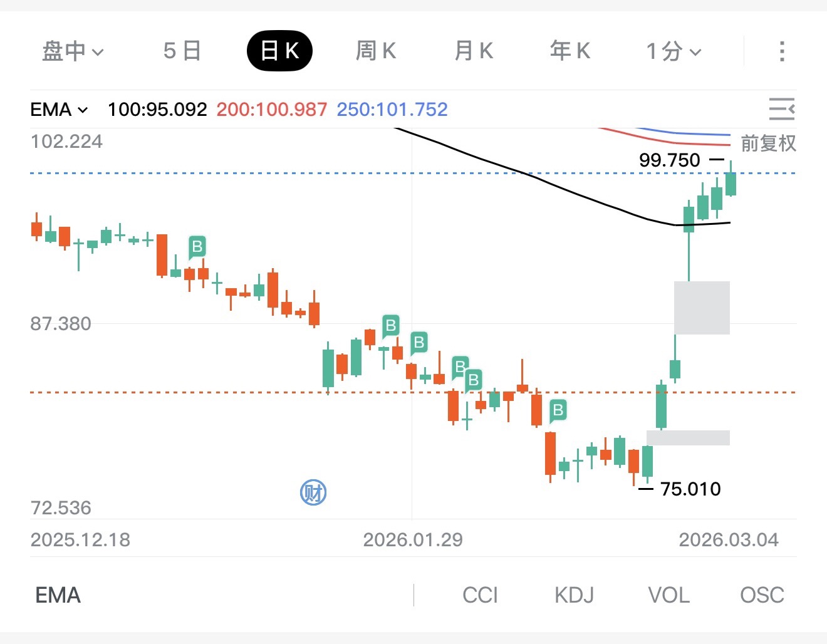
Task: Switch to the 年K yearly tab
Action: pyautogui.click(x=570, y=51)
